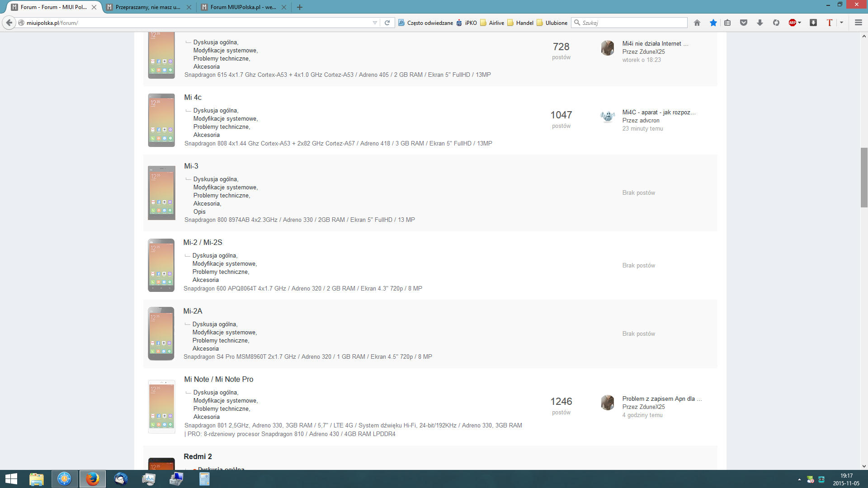Open the Mi4C aparat latest post link
The width and height of the screenshot is (868, 488).
pyautogui.click(x=658, y=112)
